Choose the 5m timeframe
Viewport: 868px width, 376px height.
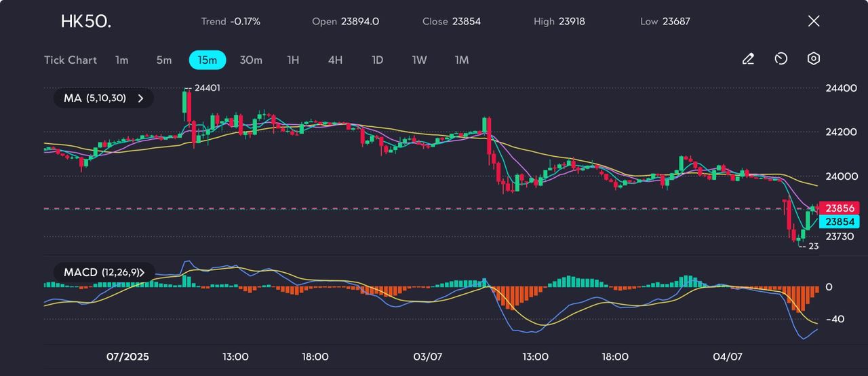pos(164,60)
